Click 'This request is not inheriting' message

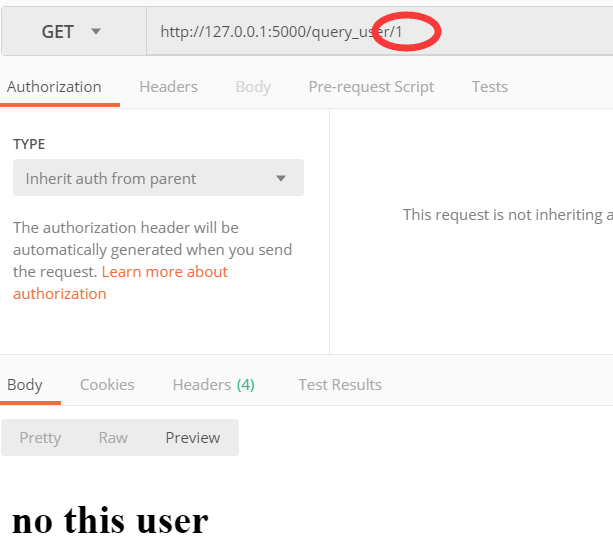[508, 215]
